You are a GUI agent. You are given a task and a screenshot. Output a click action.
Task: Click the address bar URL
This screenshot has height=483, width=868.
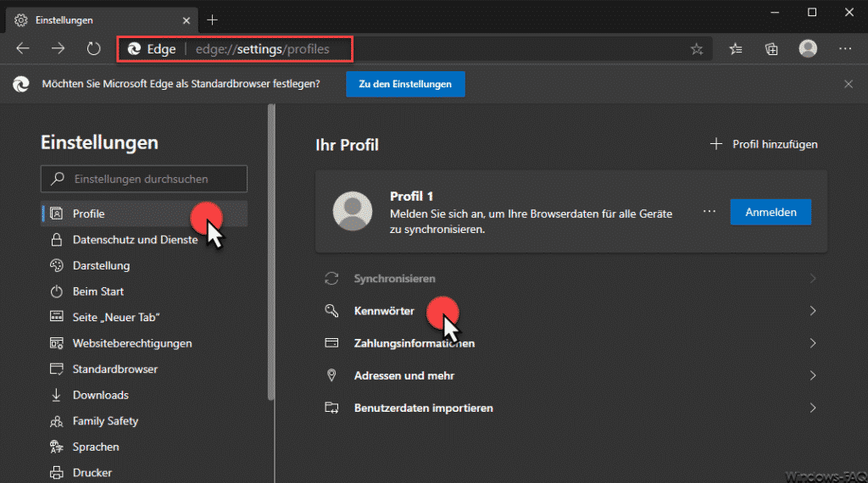coord(263,49)
